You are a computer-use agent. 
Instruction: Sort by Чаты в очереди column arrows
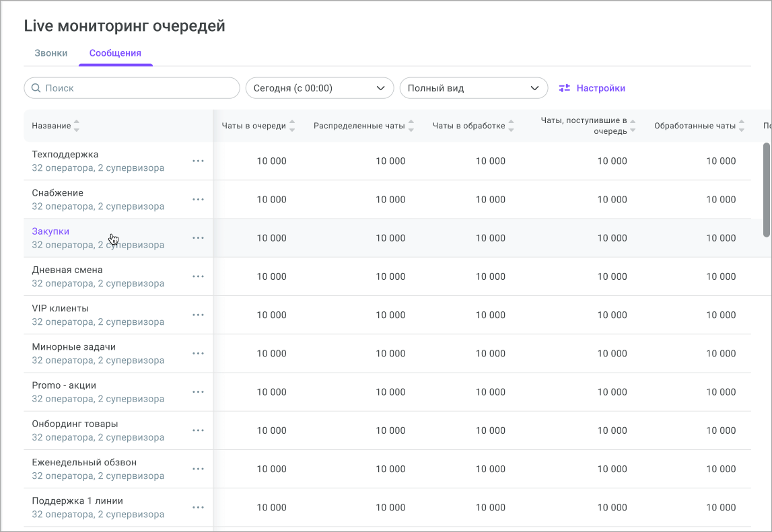[292, 126]
